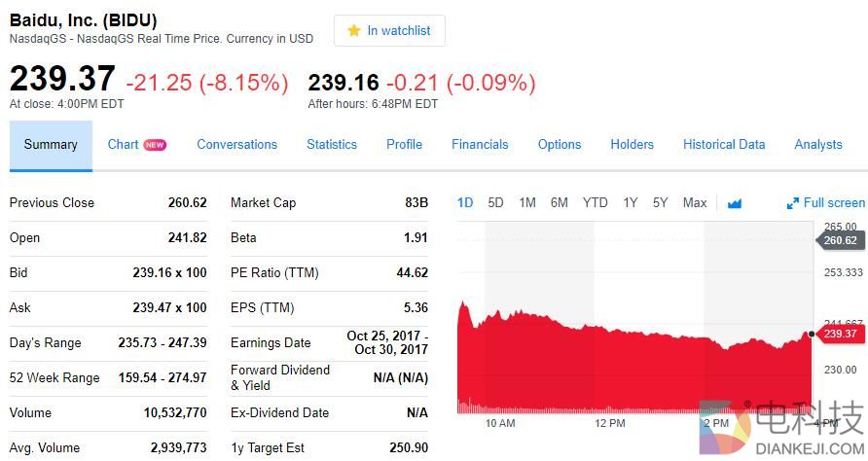
Task: View the Profile tab
Action: [x=404, y=145]
